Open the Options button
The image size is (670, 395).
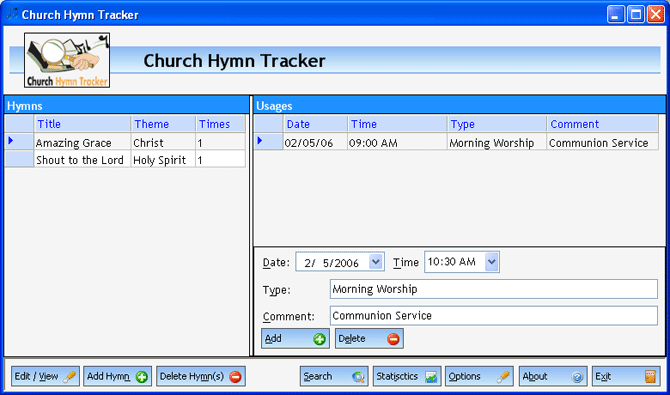click(479, 376)
